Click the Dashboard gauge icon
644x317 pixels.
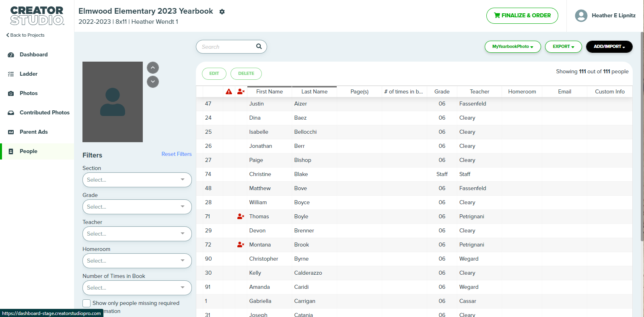11,55
